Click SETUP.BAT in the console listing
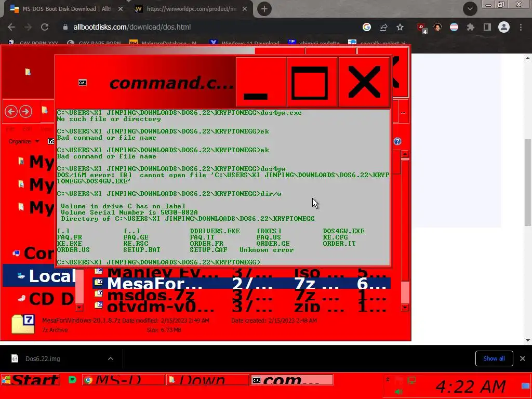Image resolution: width=532 pixels, height=399 pixels. click(141, 250)
